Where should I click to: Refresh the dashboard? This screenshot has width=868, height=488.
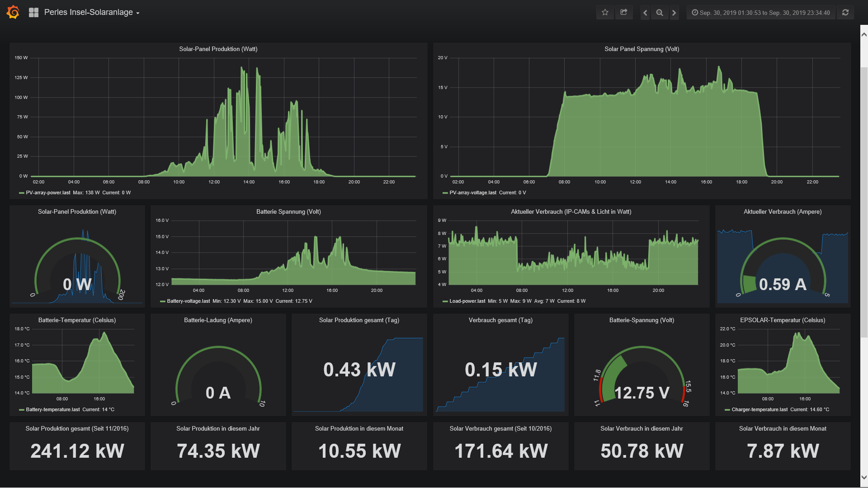(845, 13)
